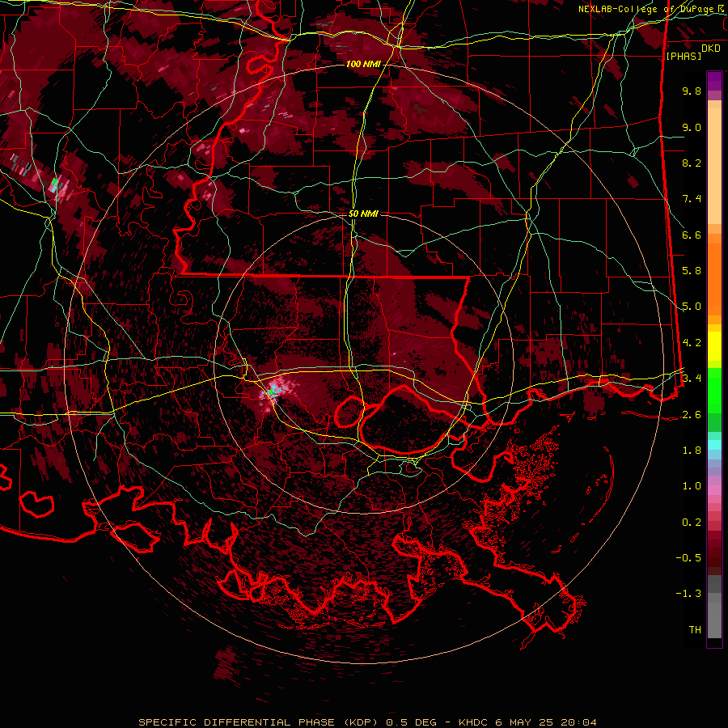Select the 9.8 value on the color scale

click(692, 91)
